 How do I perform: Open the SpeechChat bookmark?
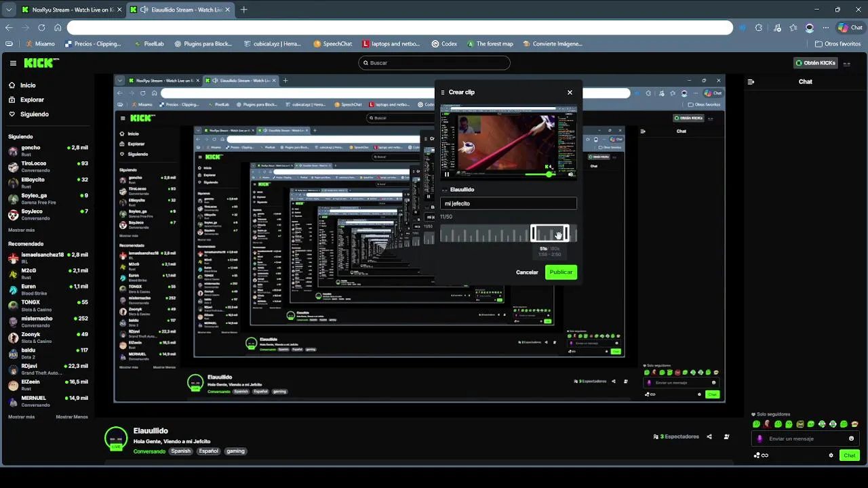coord(333,43)
